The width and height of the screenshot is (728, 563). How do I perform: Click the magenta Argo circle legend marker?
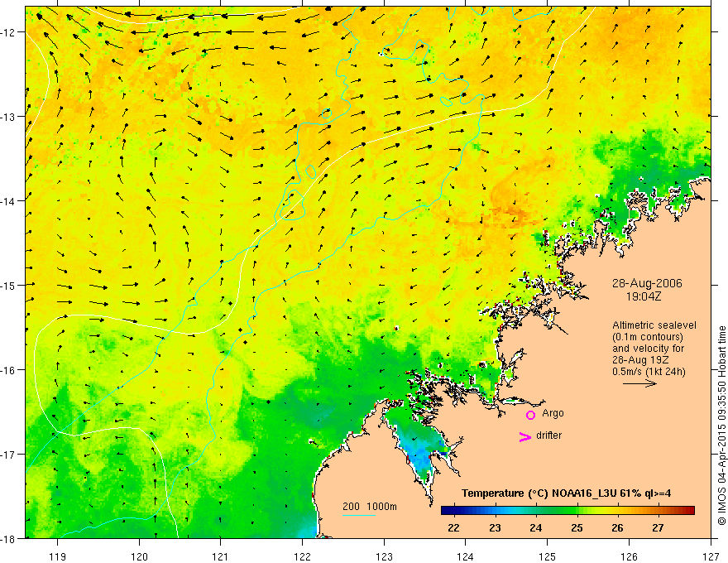[x=530, y=415]
